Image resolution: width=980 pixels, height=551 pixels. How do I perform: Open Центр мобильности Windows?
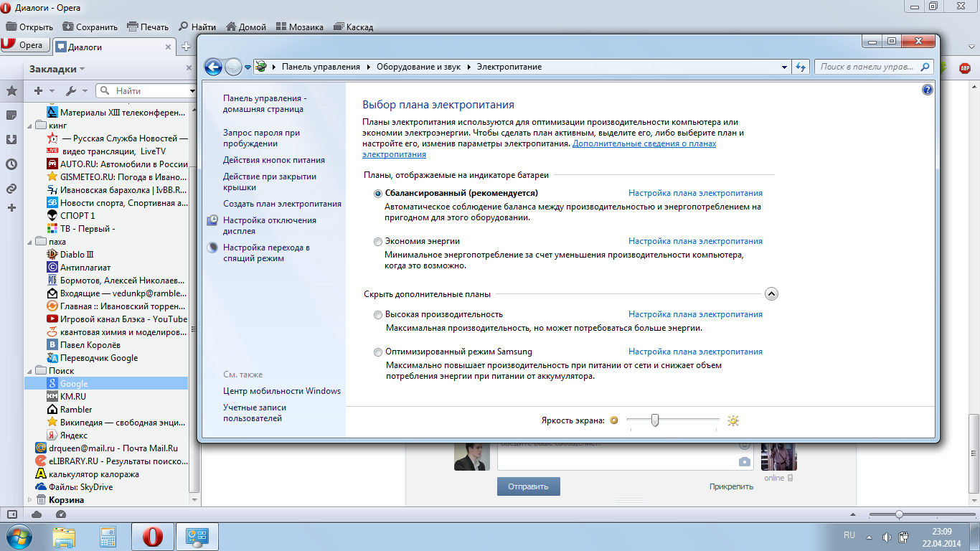(282, 391)
